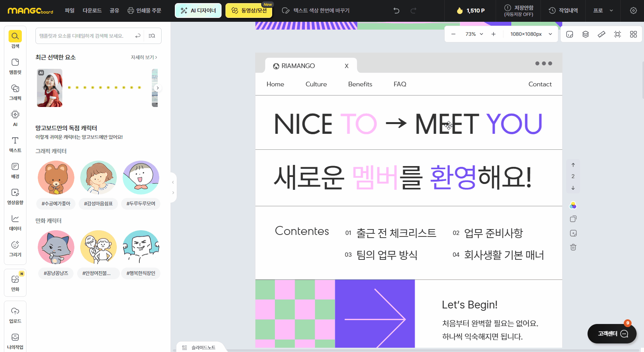
Task: Show next recently selected elements
Action: coord(158,88)
